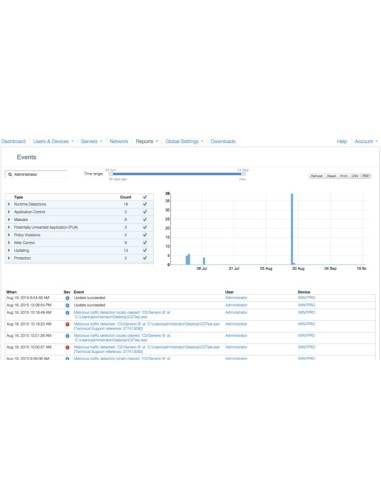Click the Refresh button
Image resolution: width=381 pixels, height=492 pixels.
317,176
